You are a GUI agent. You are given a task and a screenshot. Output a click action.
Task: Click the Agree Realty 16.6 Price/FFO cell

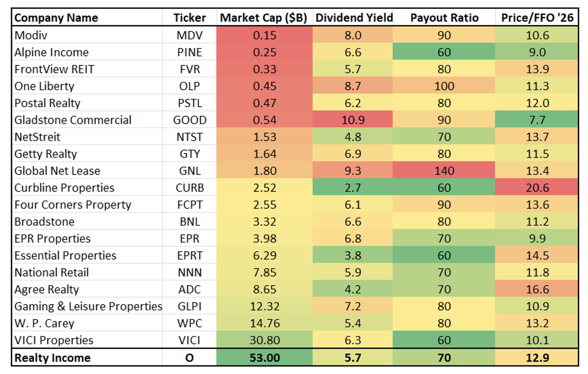tap(537, 289)
